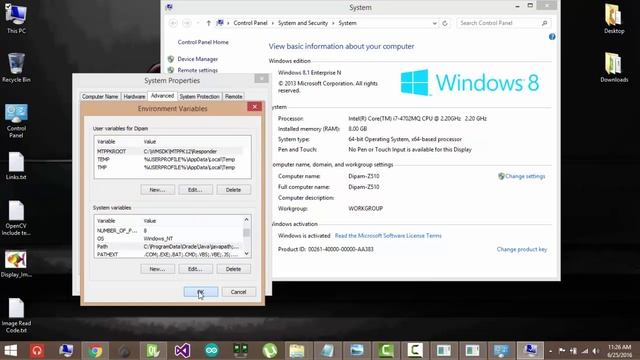Expand the address bar history dropdown
Image resolution: width=640 pixels, height=360 pixels.
coord(435,23)
